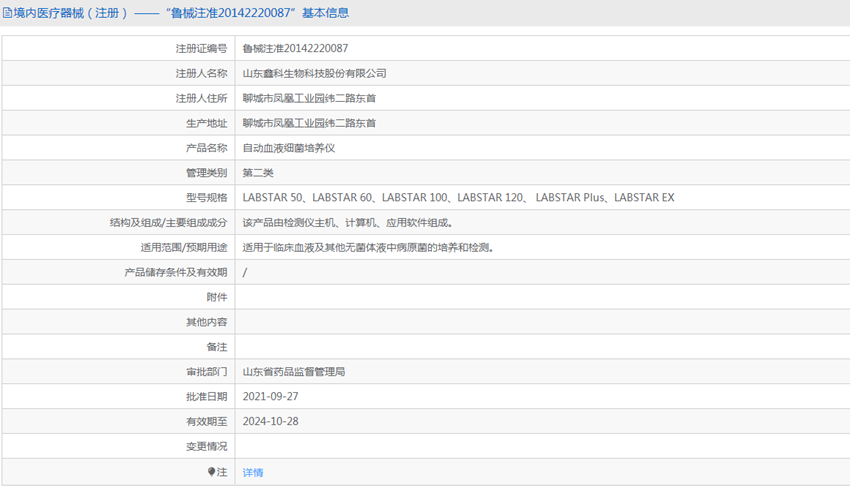Click the 产品储存条件及有效期 row label
850x490 pixels.
point(175,272)
